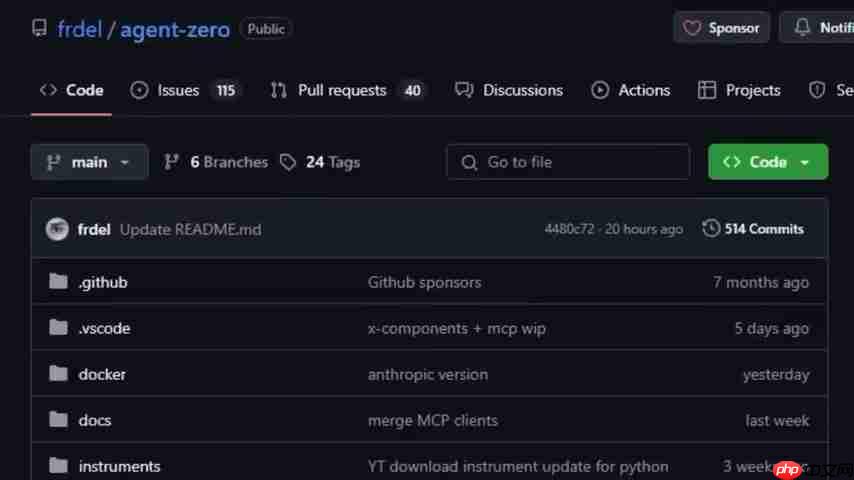Screen dimensions: 854x480
Task: Click the code brackets icon on Code tab
Action: pos(48,90)
